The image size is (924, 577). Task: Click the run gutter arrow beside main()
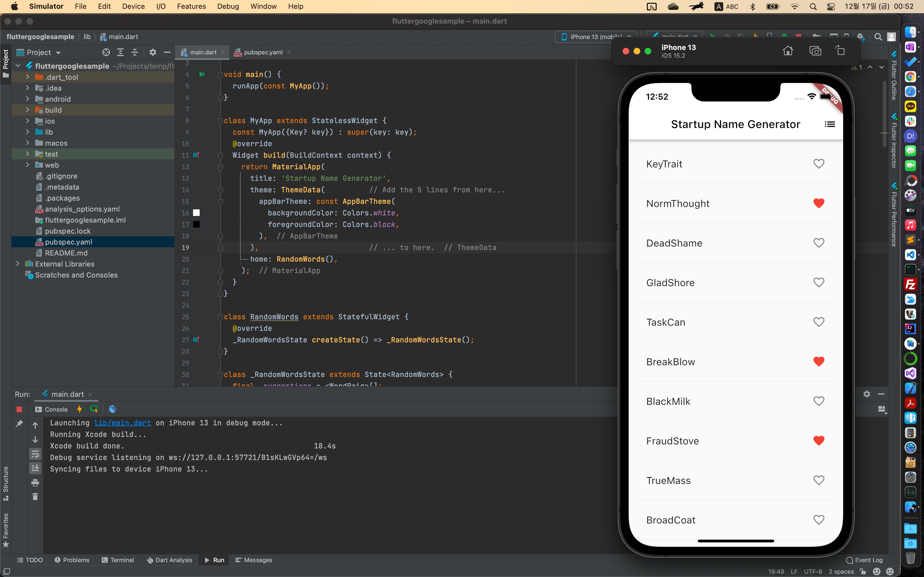pos(202,74)
